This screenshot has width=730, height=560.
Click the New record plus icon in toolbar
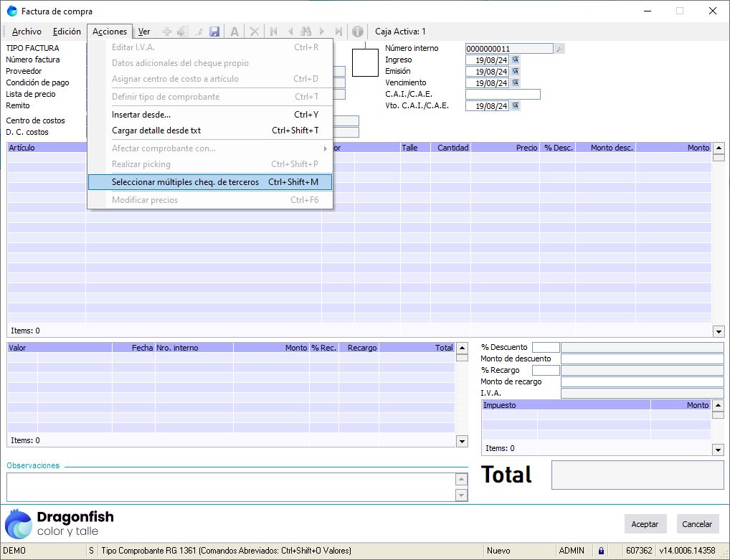tap(166, 32)
